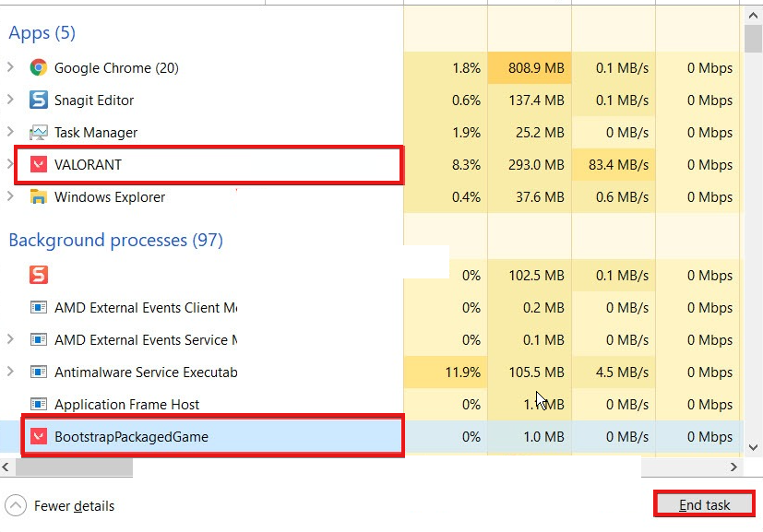The height and width of the screenshot is (532, 763).
Task: Click the 102.5 MB memory value
Action: coord(536,276)
